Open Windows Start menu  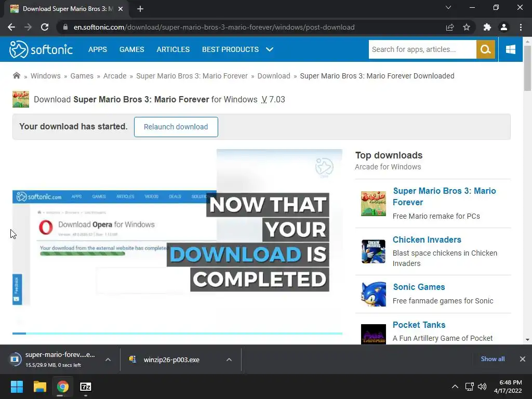[x=17, y=387]
